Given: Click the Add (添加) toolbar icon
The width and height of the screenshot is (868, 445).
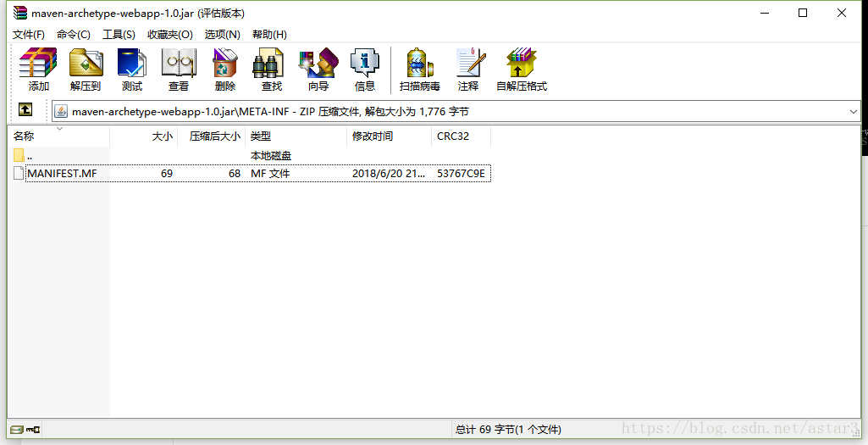Looking at the screenshot, I should click(38, 63).
